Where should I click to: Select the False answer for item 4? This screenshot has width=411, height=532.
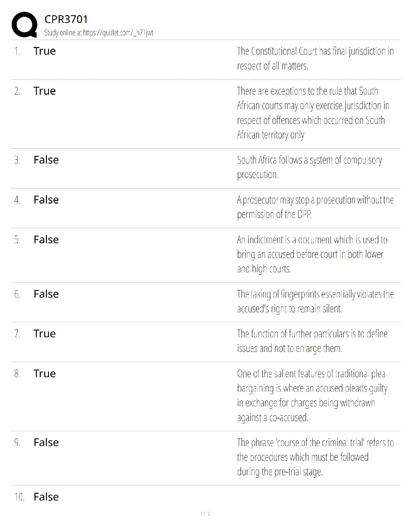coord(46,200)
